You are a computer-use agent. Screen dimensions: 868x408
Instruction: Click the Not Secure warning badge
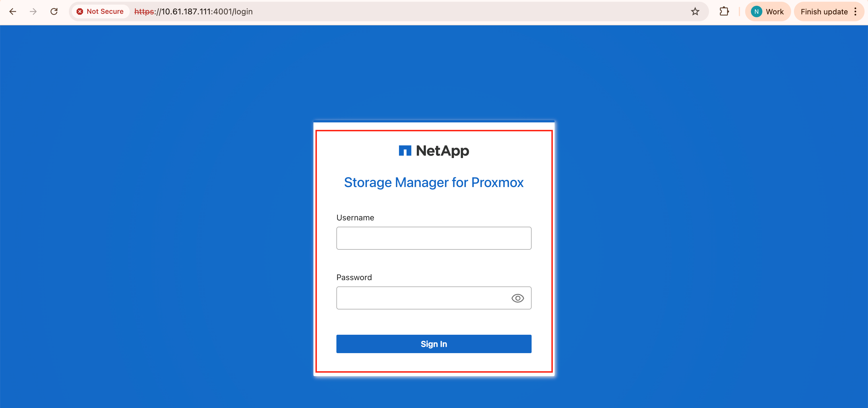(x=100, y=11)
